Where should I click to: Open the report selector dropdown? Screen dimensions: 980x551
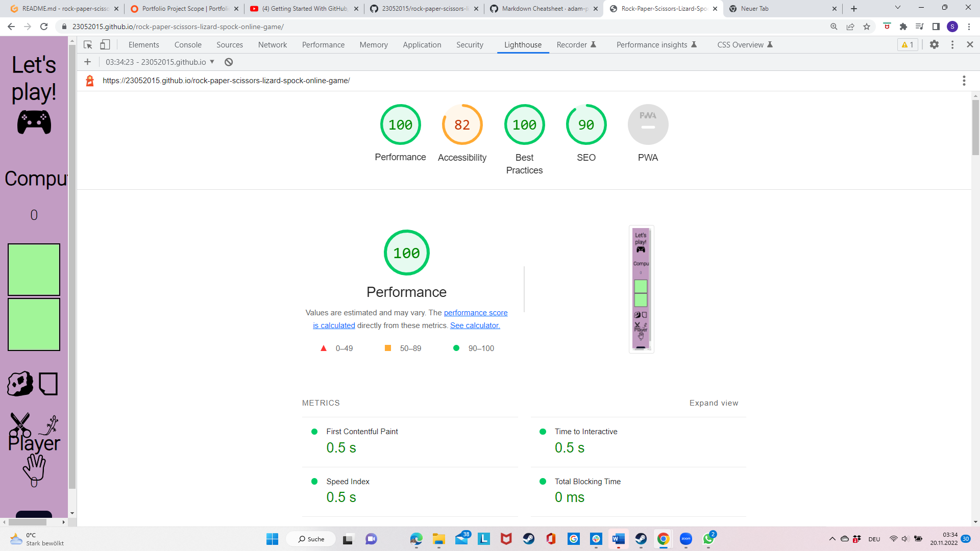160,62
